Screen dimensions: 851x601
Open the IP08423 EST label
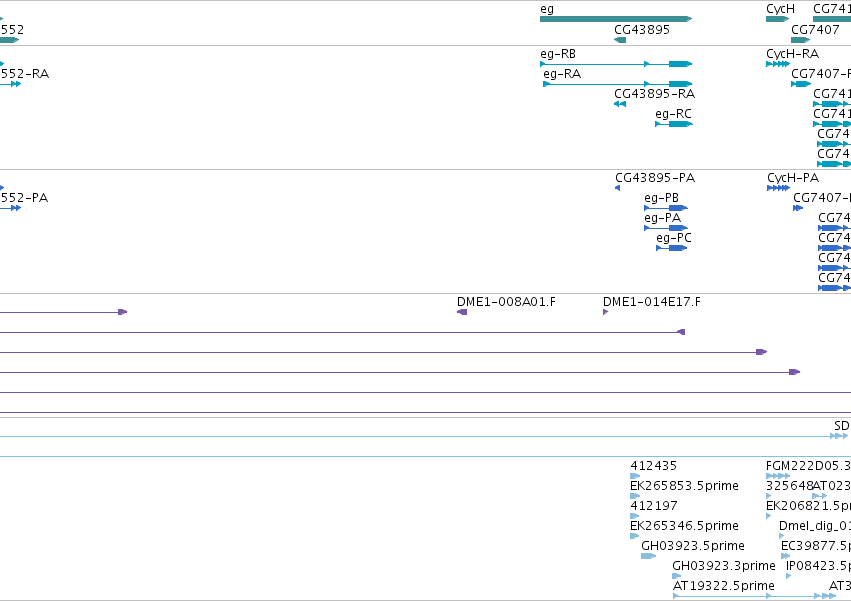(x=818, y=566)
